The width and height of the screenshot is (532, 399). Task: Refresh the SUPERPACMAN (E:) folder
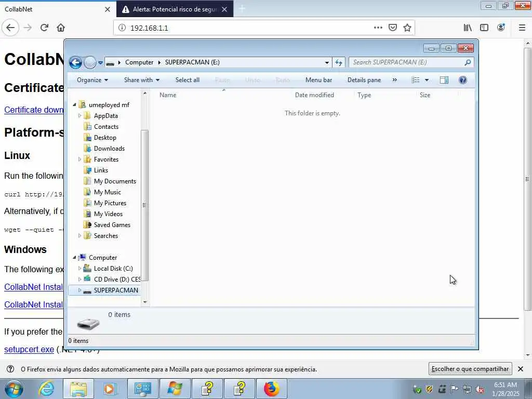tap(339, 62)
